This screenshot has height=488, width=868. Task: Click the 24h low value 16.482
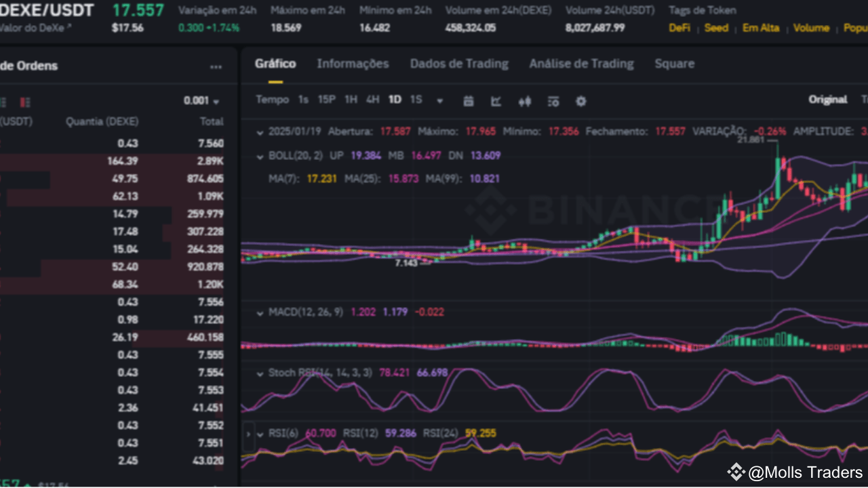(374, 28)
